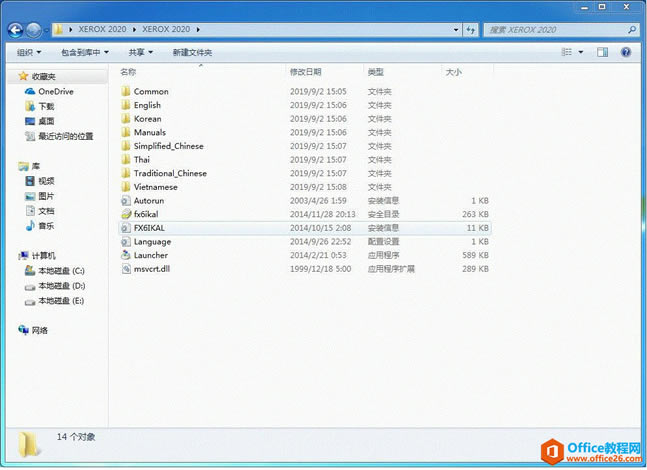The height and width of the screenshot is (470, 647).
Task: Go back with the Back arrow button
Action: coord(15,30)
